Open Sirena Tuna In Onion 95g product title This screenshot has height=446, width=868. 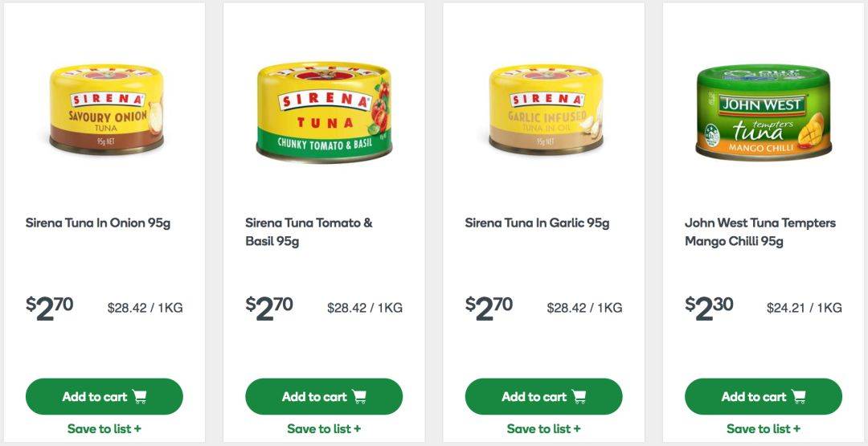(98, 223)
